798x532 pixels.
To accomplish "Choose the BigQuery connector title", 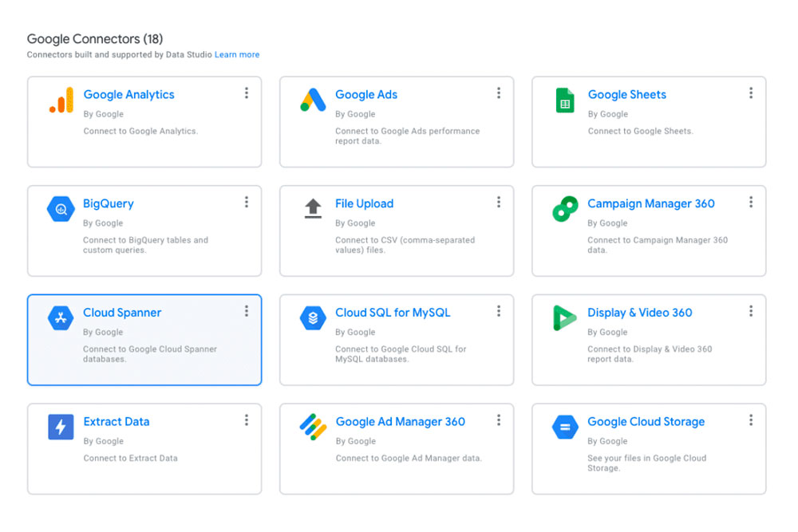I will pyautogui.click(x=109, y=204).
